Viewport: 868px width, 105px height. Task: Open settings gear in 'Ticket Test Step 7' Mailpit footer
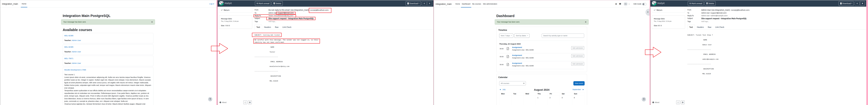(x=683, y=102)
